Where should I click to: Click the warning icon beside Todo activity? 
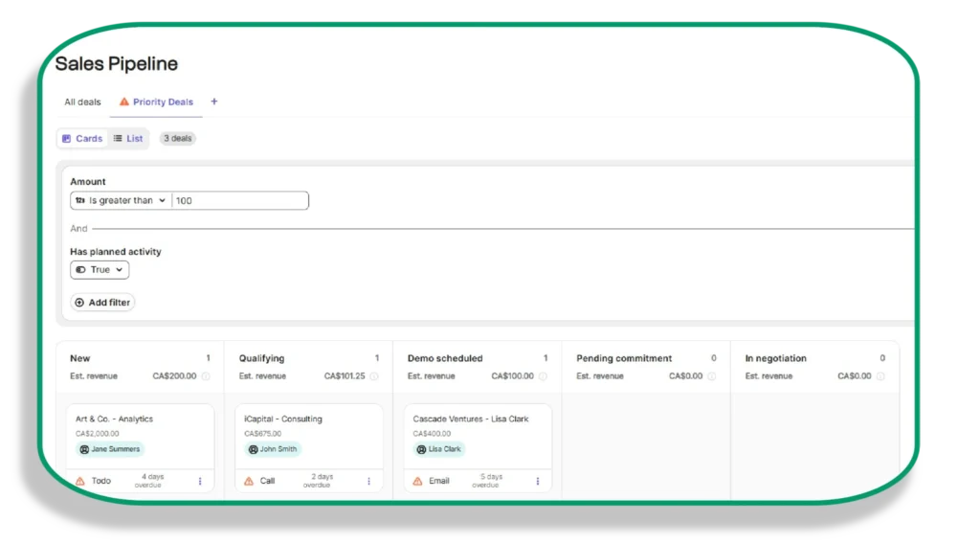(x=80, y=482)
